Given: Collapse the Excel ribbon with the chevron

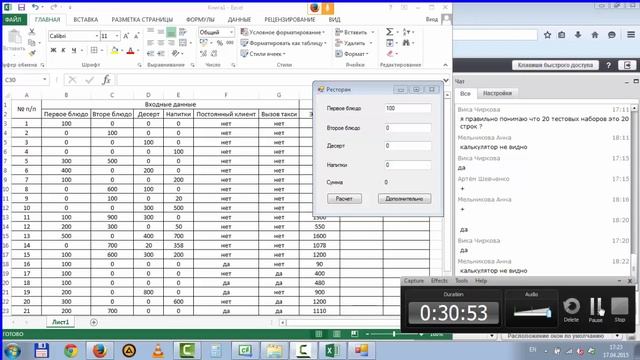Looking at the screenshot, I should pos(445,65).
